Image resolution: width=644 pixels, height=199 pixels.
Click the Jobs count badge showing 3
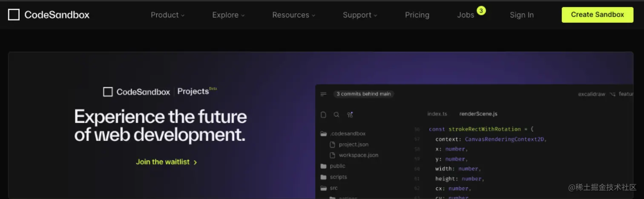tap(481, 10)
